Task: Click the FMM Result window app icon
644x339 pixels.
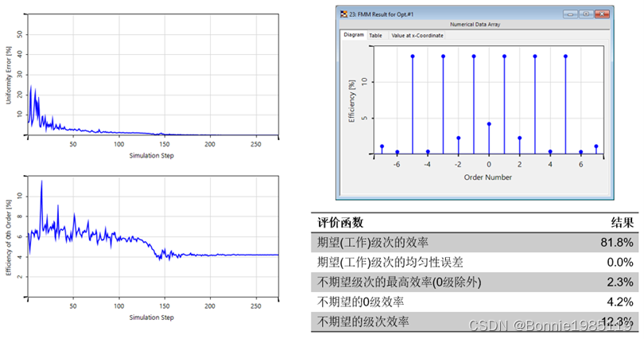Action: pyautogui.click(x=343, y=14)
